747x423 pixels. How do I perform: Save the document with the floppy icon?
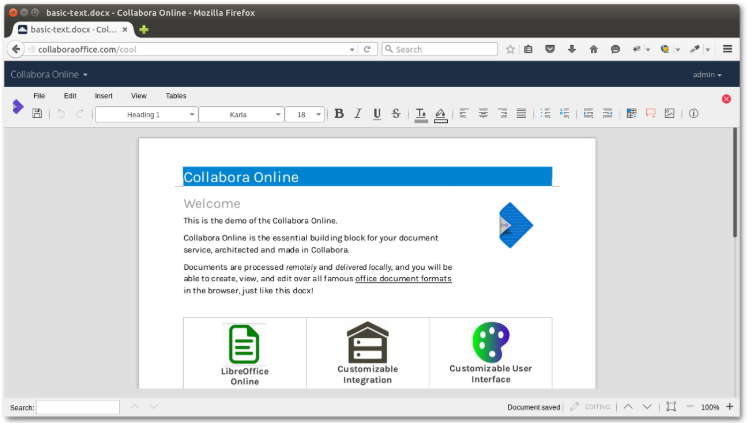click(x=37, y=113)
